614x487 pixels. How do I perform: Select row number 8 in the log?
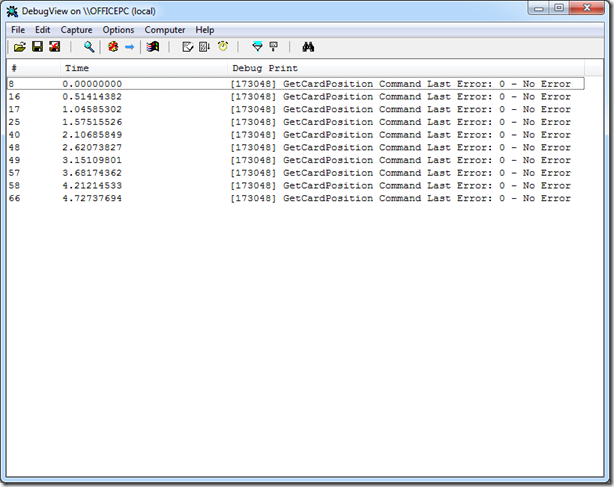[x=296, y=83]
